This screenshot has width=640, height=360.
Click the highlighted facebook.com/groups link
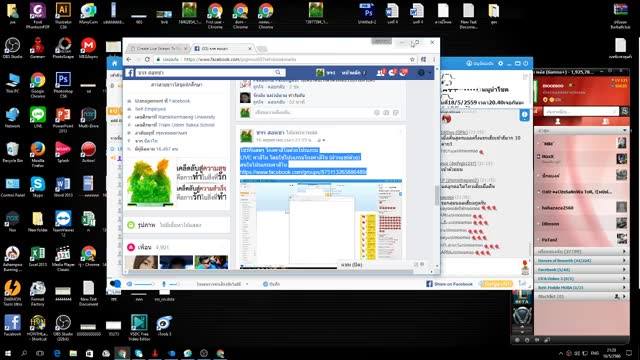pyautogui.click(x=303, y=172)
